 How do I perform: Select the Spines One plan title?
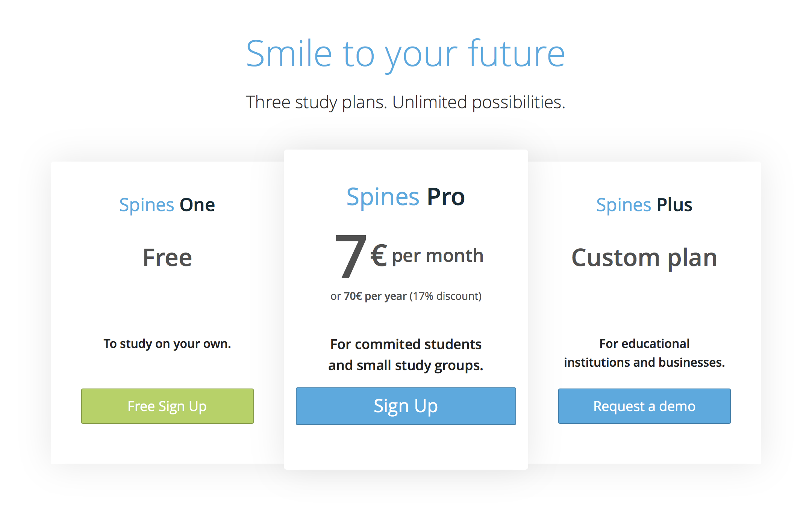tap(167, 205)
